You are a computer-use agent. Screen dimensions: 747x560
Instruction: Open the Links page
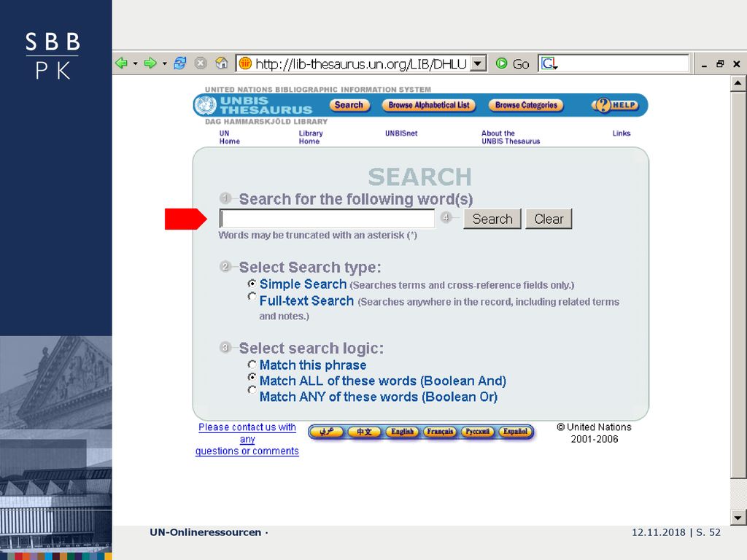tap(622, 133)
